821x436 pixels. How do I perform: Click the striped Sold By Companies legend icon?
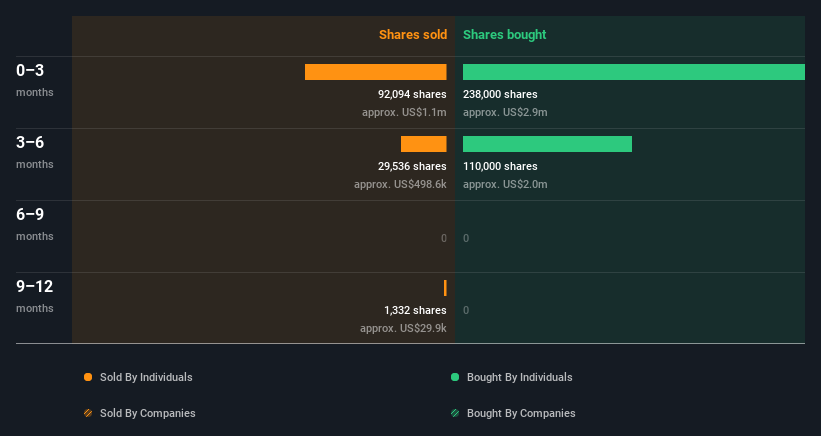point(88,413)
